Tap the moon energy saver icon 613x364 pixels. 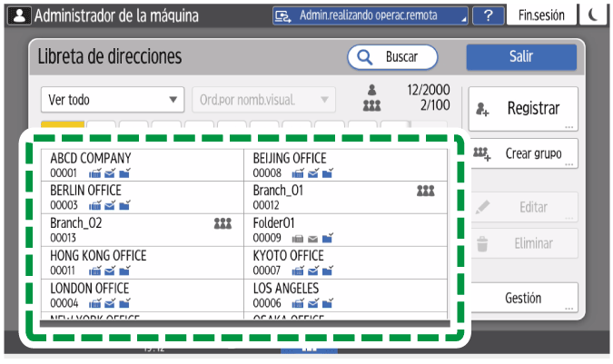pos(593,15)
